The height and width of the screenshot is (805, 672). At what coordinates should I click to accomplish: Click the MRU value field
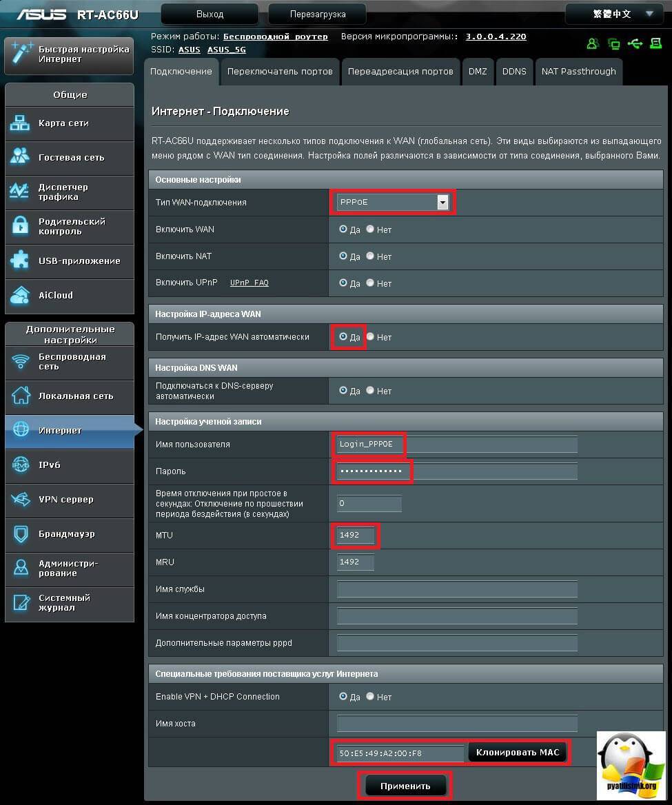point(355,562)
